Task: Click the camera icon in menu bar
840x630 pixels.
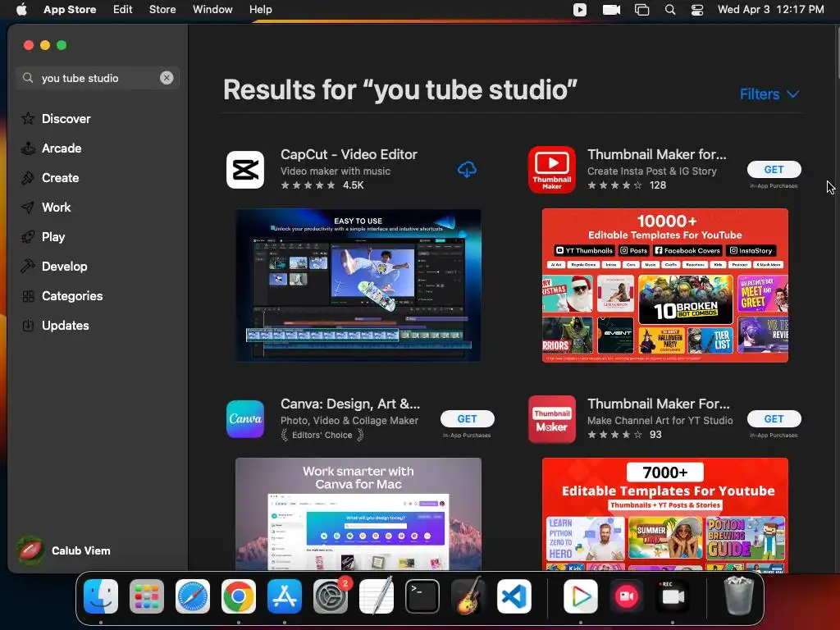Action: [611, 10]
